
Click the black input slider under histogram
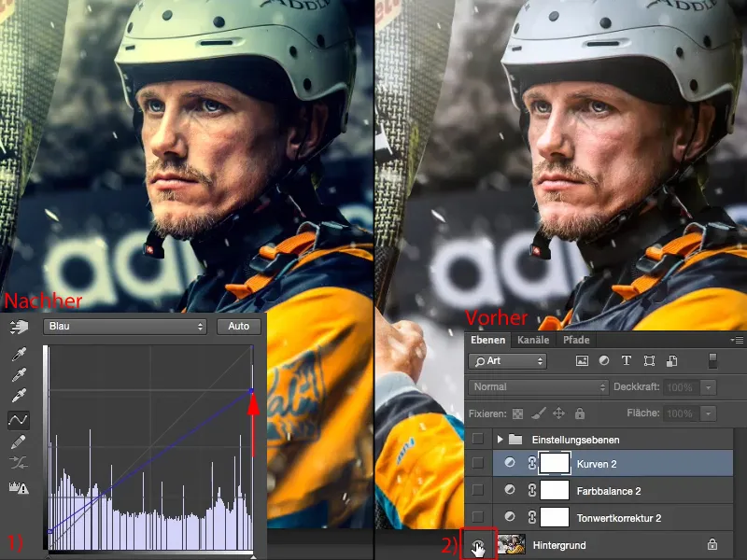[x=48, y=555]
